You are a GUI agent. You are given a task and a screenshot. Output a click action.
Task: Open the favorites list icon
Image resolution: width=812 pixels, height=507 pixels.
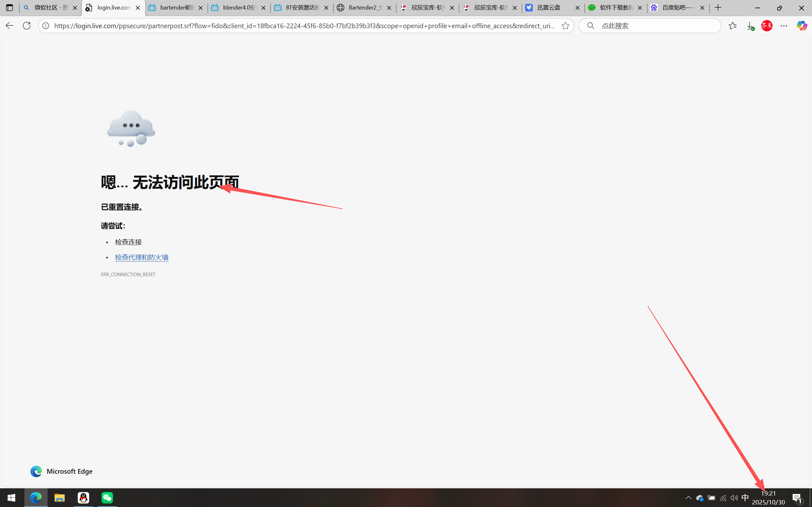732,25
